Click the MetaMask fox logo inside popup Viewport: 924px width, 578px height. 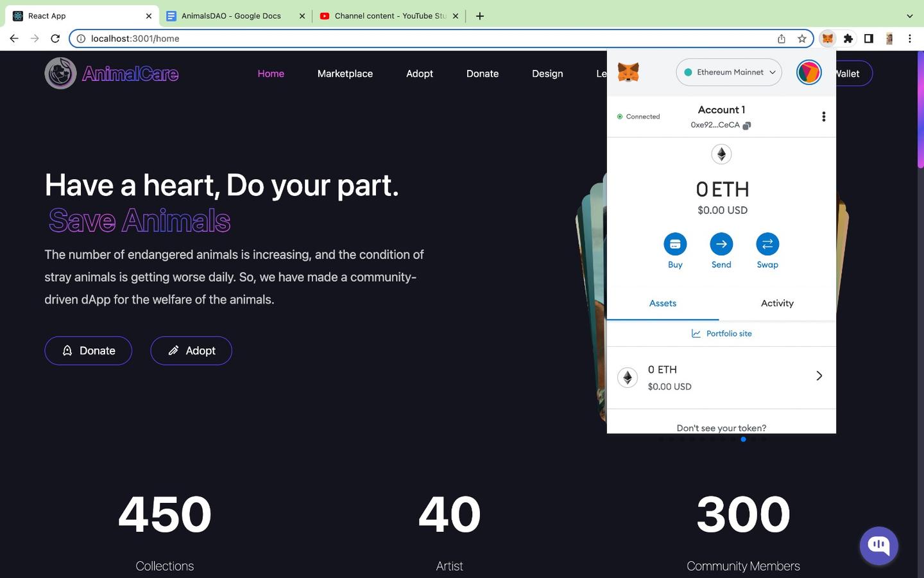628,72
